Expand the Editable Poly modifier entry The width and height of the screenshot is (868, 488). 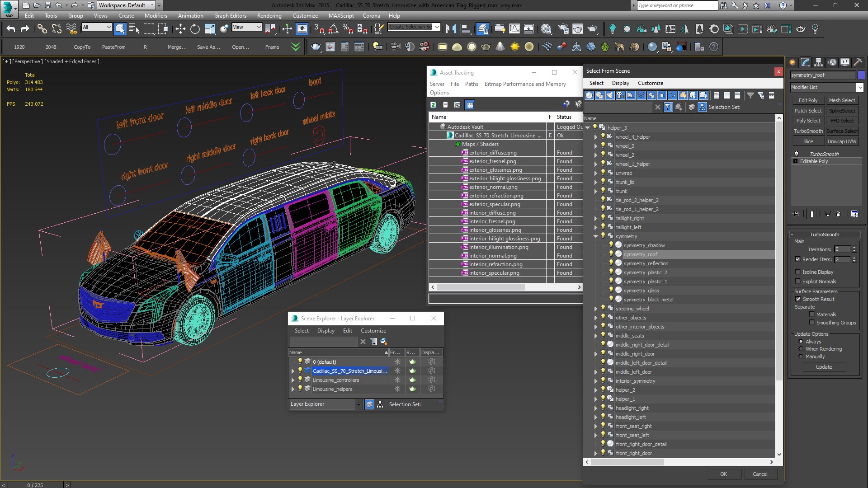[795, 161]
